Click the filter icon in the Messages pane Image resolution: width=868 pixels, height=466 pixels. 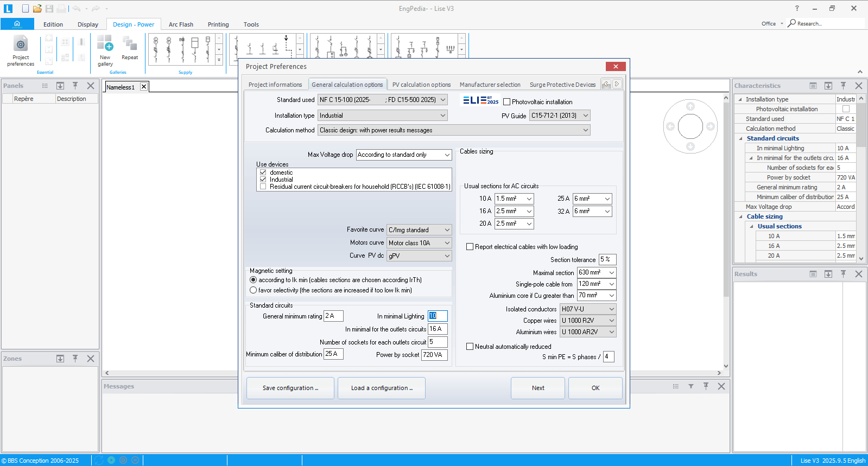pyautogui.click(x=691, y=386)
